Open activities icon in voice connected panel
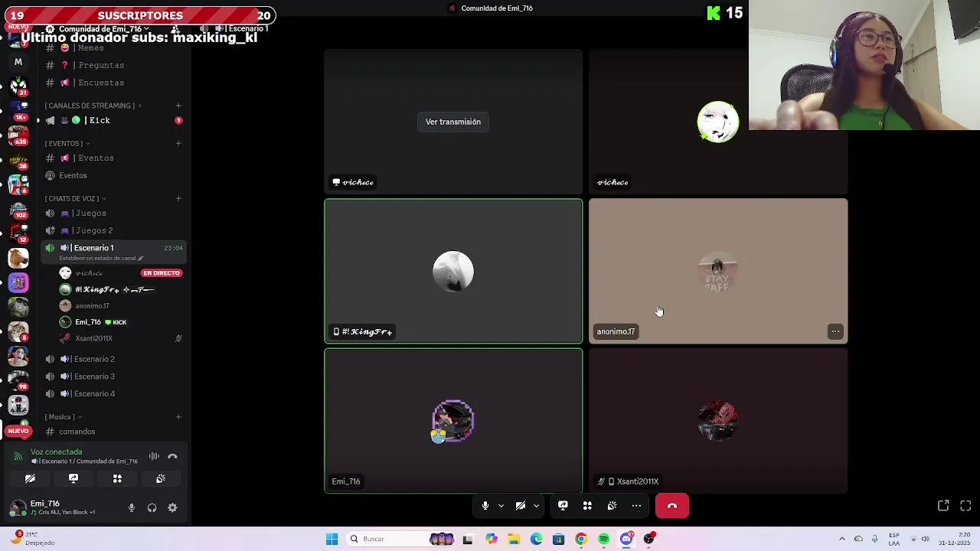This screenshot has width=980, height=551. [x=117, y=478]
